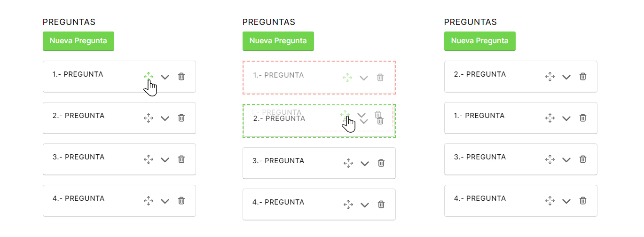Click the faded move icon inside the red dashed placeholder

pos(347,78)
